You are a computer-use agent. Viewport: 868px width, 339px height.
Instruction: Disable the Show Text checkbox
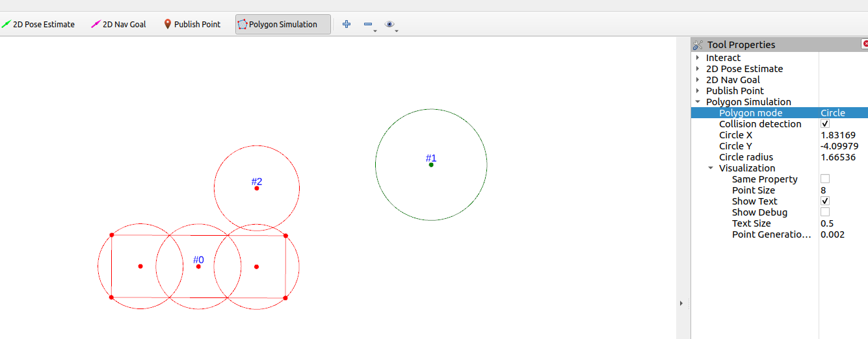click(x=825, y=201)
